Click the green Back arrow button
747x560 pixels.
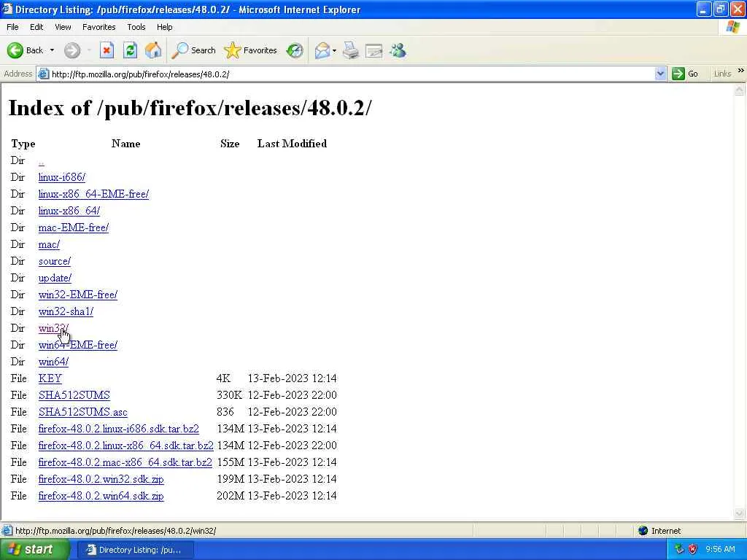point(15,50)
